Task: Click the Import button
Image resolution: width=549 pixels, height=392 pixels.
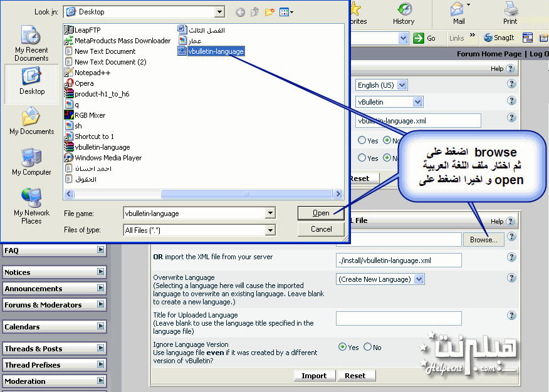Action: coord(314,376)
